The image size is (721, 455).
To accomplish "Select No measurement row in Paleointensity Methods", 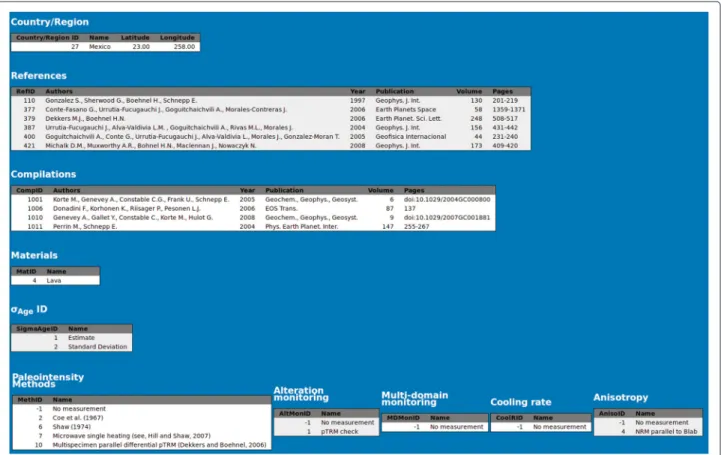I will point(142,409).
